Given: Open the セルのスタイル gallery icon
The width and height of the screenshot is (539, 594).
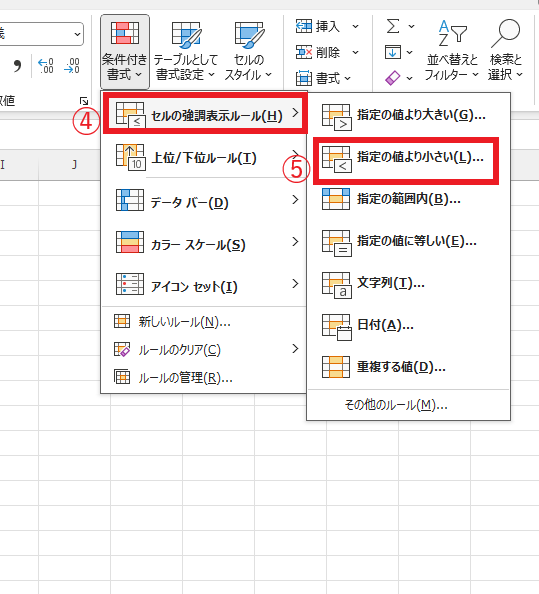Looking at the screenshot, I should pyautogui.click(x=248, y=35).
